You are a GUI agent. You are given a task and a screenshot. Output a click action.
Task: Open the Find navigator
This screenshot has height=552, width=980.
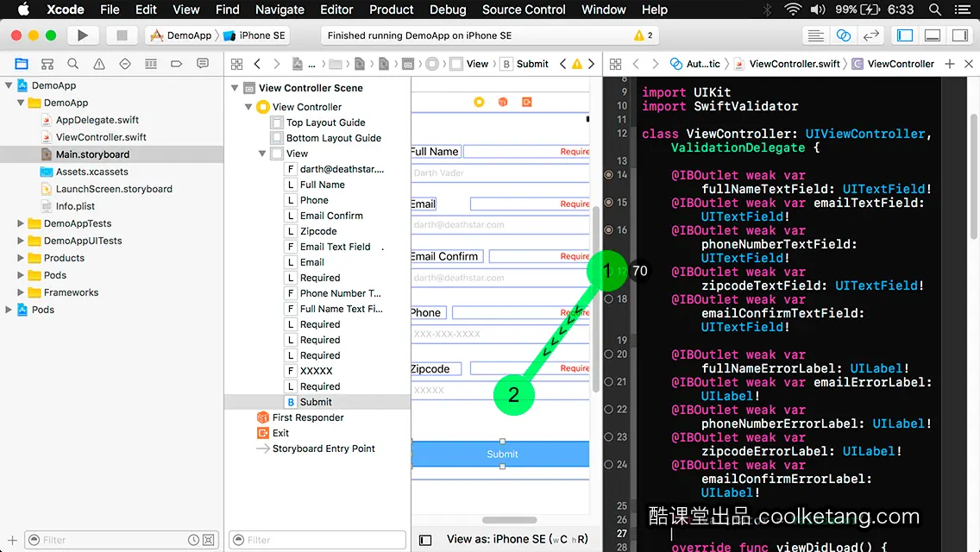pos(73,64)
